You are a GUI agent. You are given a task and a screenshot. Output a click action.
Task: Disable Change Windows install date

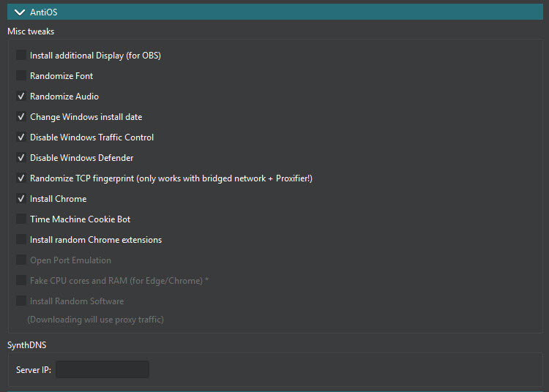coord(21,117)
